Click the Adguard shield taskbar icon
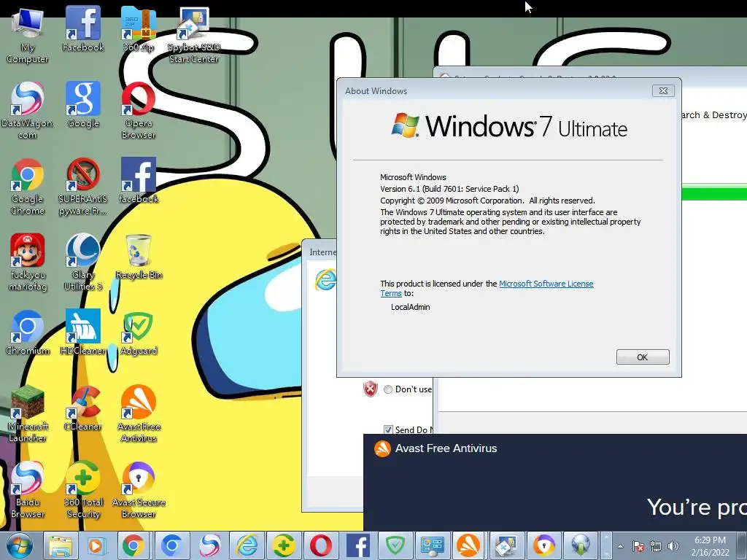The height and width of the screenshot is (560, 747). [x=395, y=545]
